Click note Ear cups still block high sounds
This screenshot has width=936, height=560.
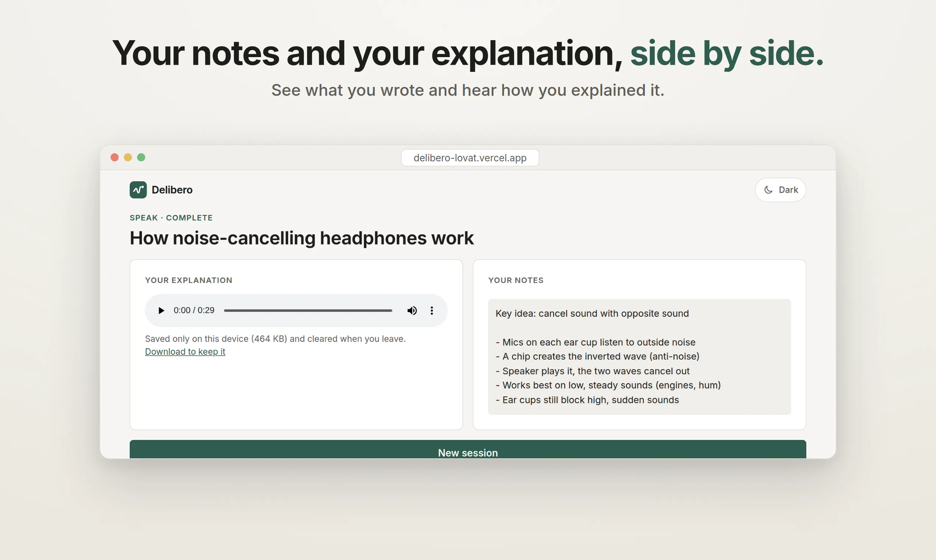point(587,400)
